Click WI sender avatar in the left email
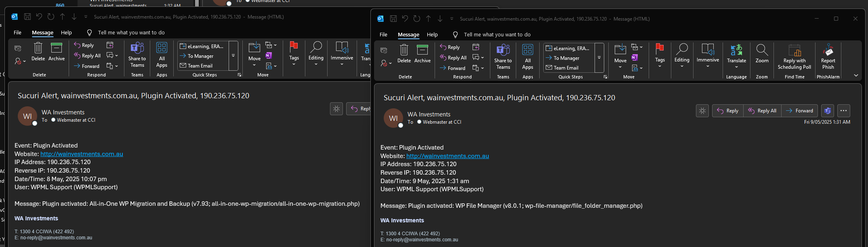The height and width of the screenshot is (247, 868). (x=27, y=116)
